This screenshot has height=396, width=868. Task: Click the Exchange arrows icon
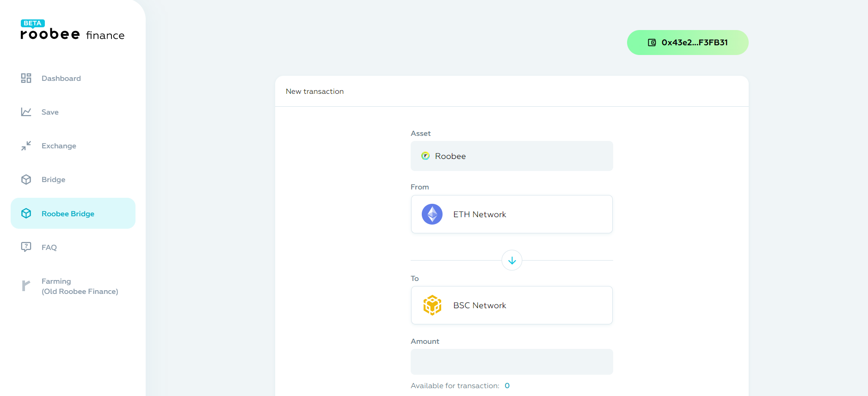(x=26, y=146)
